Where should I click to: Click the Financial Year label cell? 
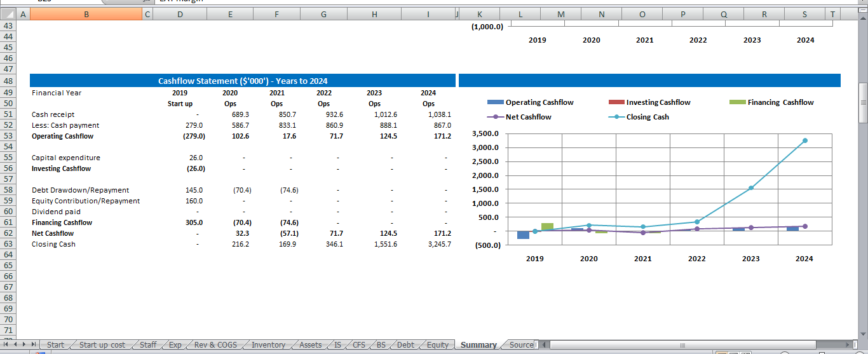pos(57,93)
